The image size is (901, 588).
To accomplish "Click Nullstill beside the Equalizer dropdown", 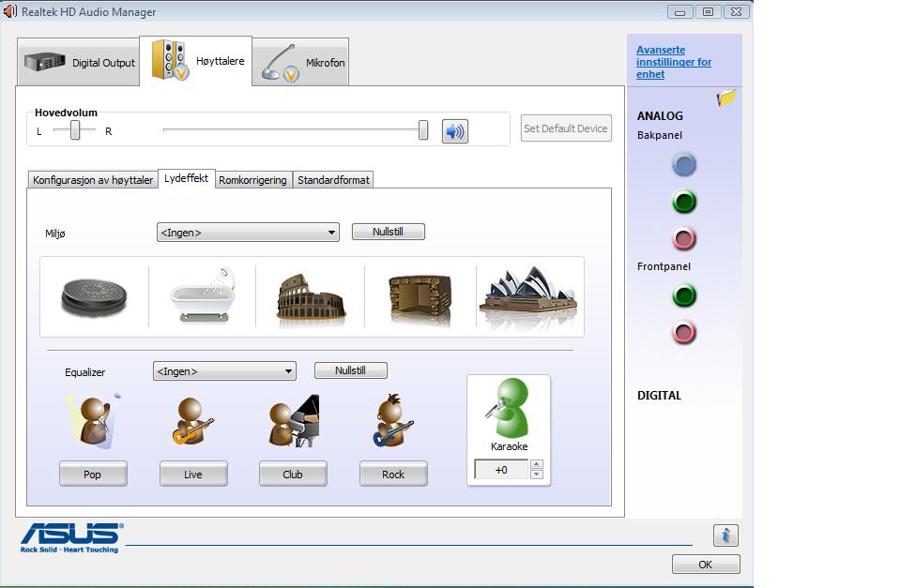I will pos(350,370).
